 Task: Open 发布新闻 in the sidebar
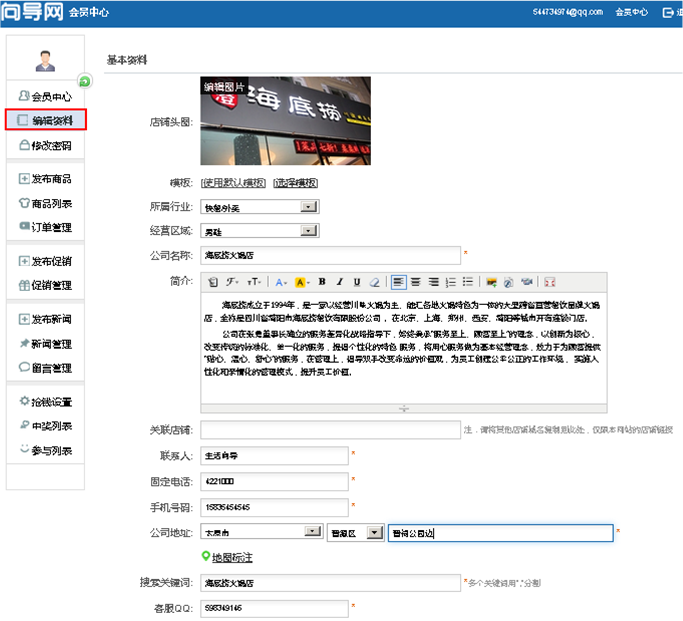[45, 319]
